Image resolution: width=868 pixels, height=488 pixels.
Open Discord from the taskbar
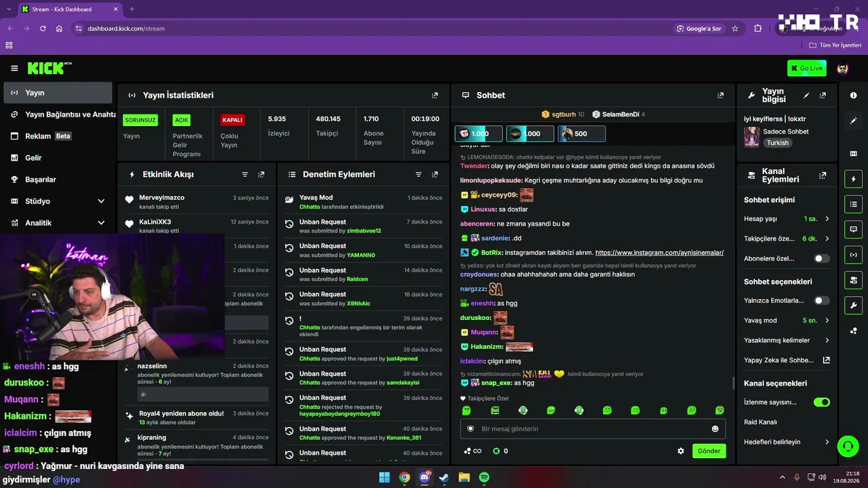pyautogui.click(x=425, y=477)
